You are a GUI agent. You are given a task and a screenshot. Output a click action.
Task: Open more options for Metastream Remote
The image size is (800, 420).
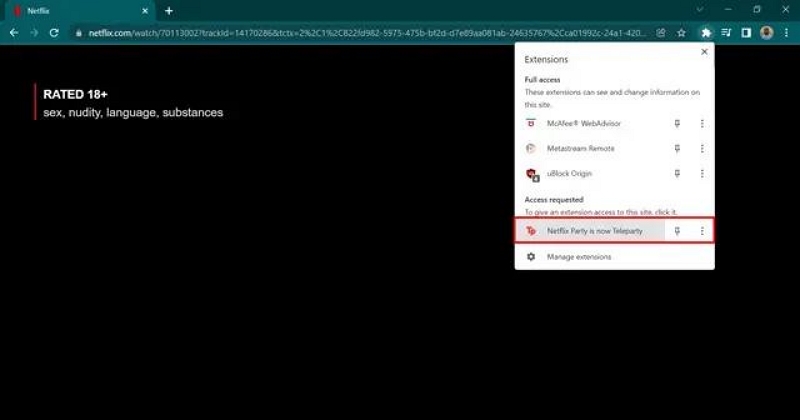coord(702,148)
